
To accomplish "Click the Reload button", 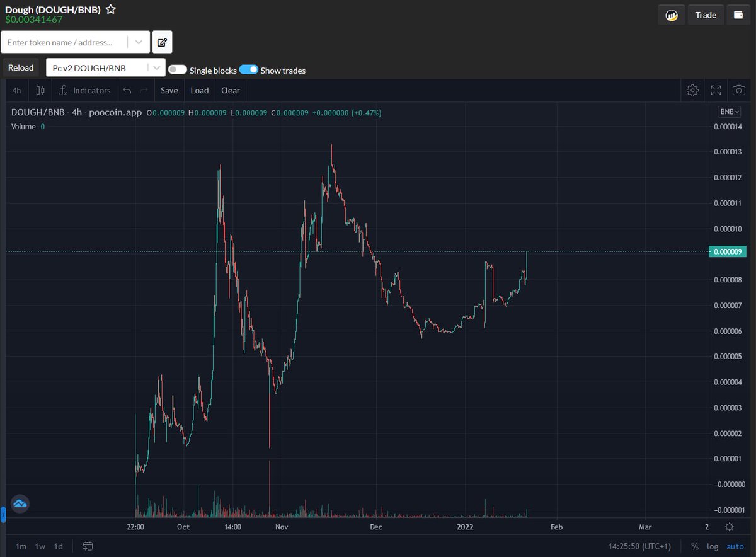I will click(21, 68).
